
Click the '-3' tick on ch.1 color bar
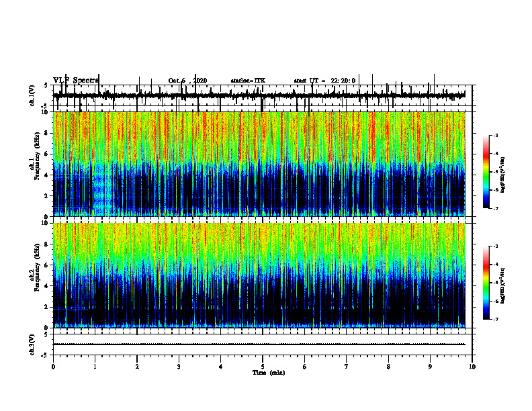click(495, 136)
